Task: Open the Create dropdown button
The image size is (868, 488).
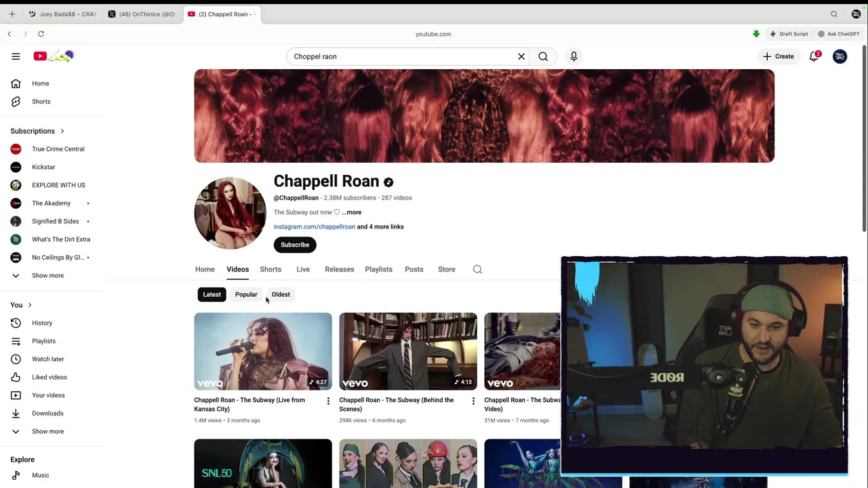Action: (x=778, y=56)
